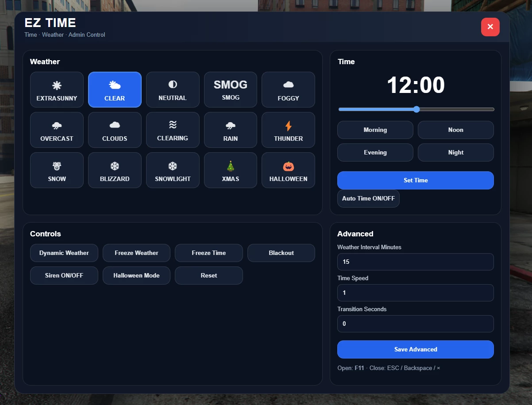Screen dimensions: 532x405
Task: Toggle Dynamic Weather control
Action: [64, 253]
